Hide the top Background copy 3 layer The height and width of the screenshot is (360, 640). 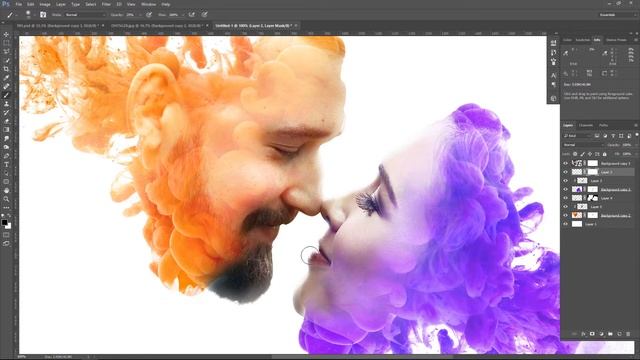pyautogui.click(x=565, y=163)
